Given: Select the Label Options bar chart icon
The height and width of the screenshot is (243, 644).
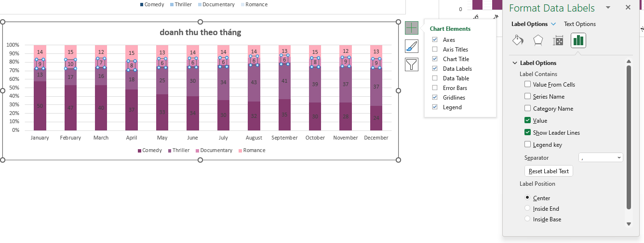Looking at the screenshot, I should click(x=578, y=40).
